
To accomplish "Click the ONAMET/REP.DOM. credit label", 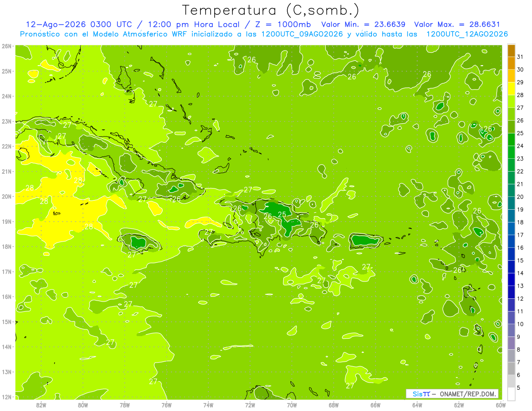I will click(469, 394).
